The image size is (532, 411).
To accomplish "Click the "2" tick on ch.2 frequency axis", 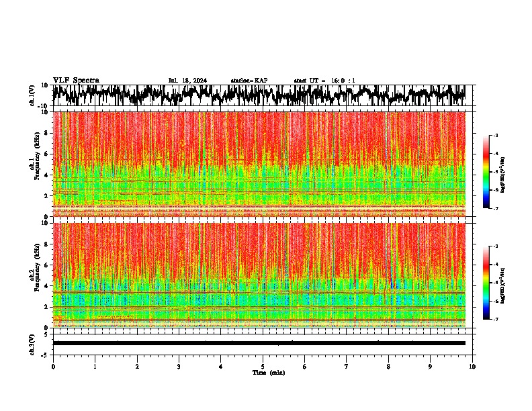I will pyautogui.click(x=46, y=307).
